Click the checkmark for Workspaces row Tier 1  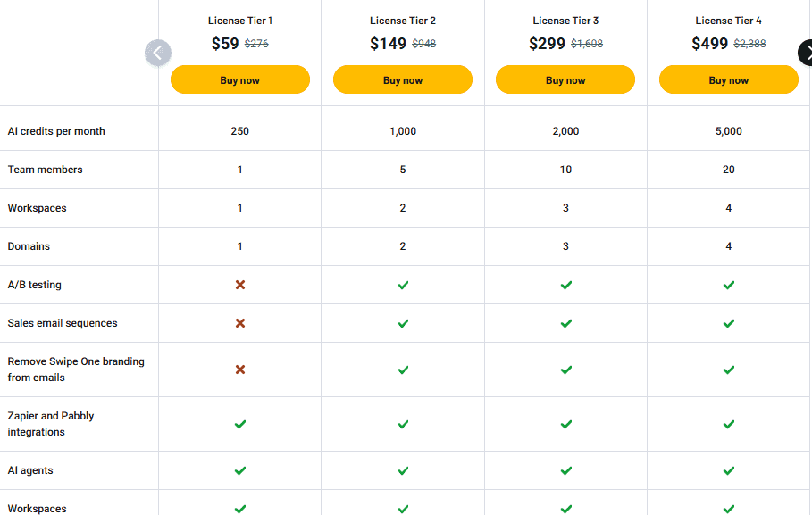[239, 509]
